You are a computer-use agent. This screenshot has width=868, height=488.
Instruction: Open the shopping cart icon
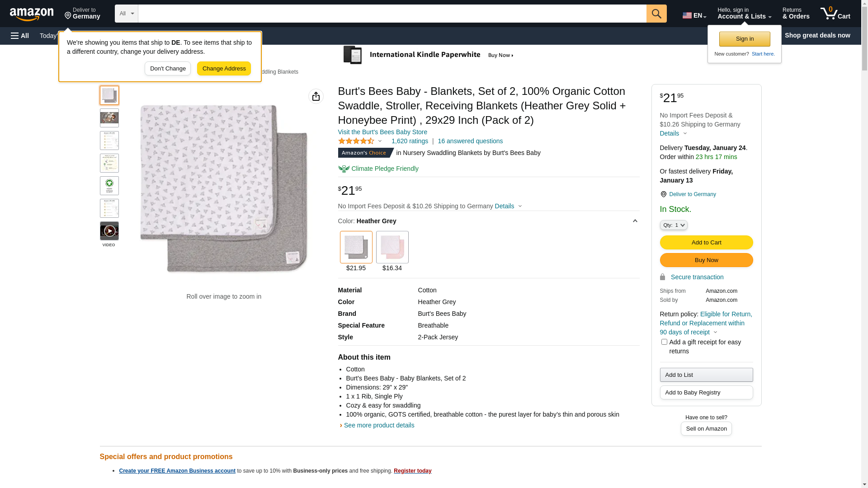pyautogui.click(x=835, y=14)
